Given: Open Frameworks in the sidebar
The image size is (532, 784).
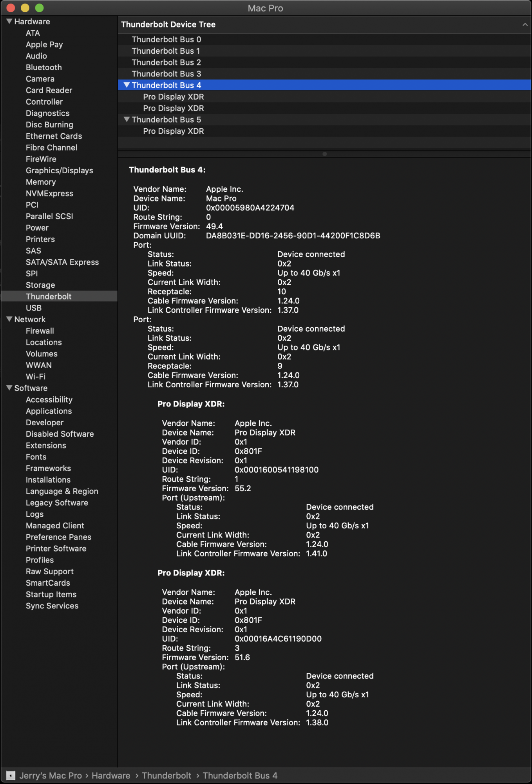Looking at the screenshot, I should [x=49, y=468].
